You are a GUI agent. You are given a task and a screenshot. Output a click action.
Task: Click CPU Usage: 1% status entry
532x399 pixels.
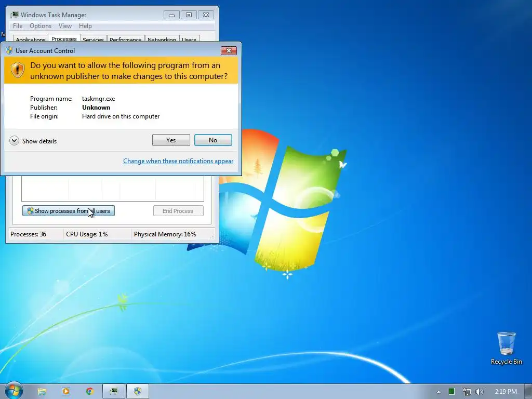(87, 234)
